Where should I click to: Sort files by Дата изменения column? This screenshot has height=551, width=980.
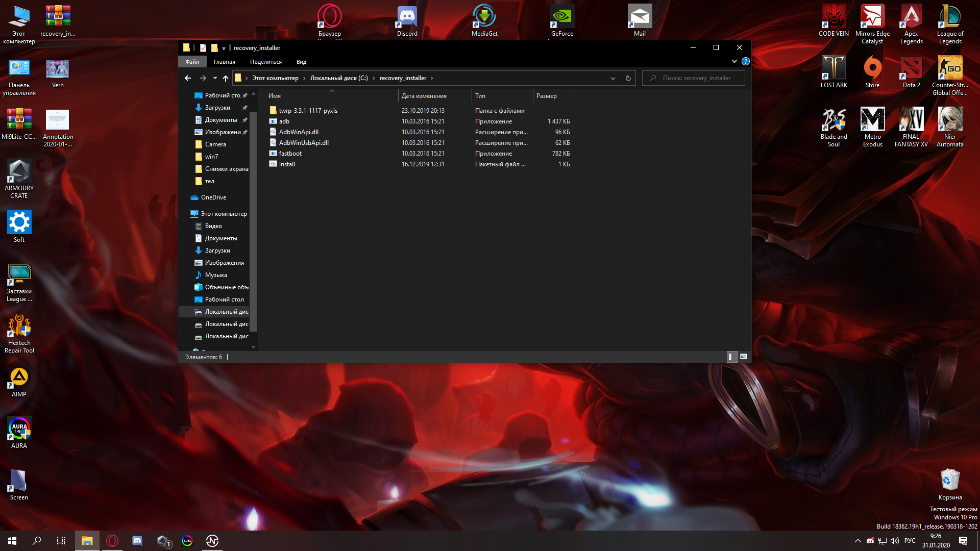435,96
